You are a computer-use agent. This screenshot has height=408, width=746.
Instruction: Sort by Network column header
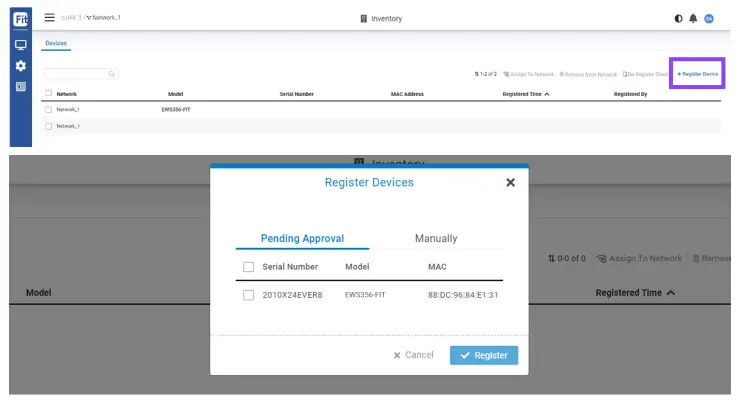(67, 94)
